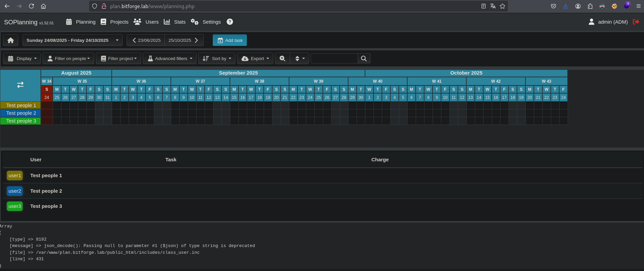Click the Test people 2 row label
The width and height of the screenshot is (644, 271).
coord(21,113)
